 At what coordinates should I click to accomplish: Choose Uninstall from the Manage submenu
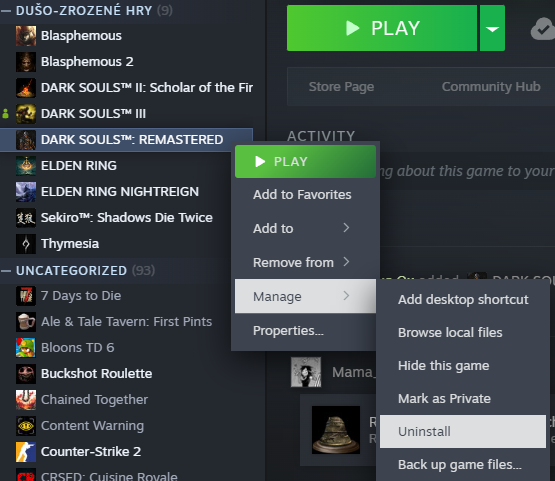pos(463,431)
